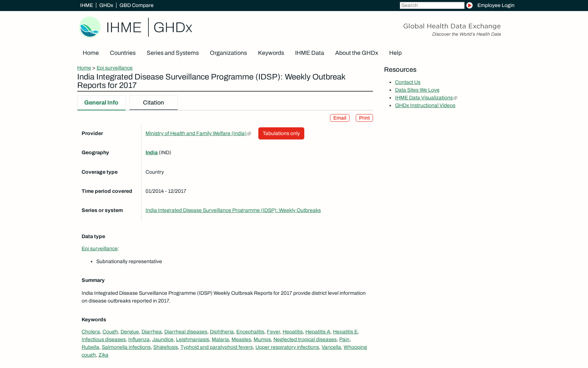The image size is (588, 368).
Task: Open IHME link in top bar
Action: tap(86, 5)
